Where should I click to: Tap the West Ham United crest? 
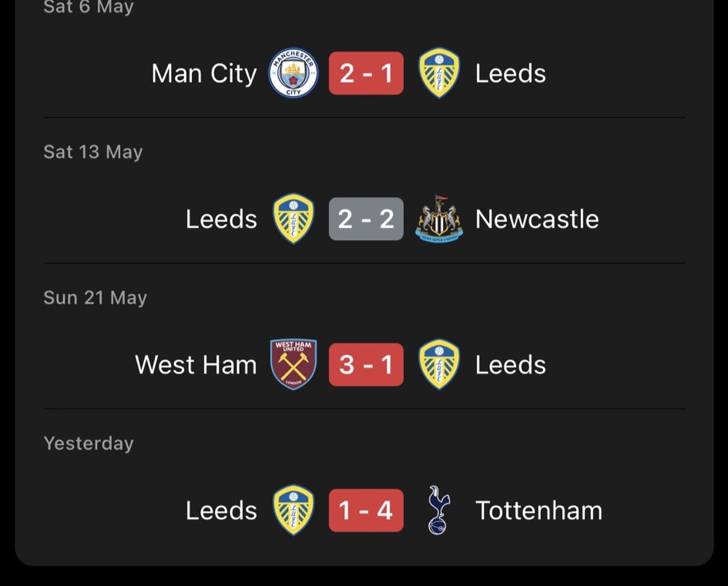(294, 364)
